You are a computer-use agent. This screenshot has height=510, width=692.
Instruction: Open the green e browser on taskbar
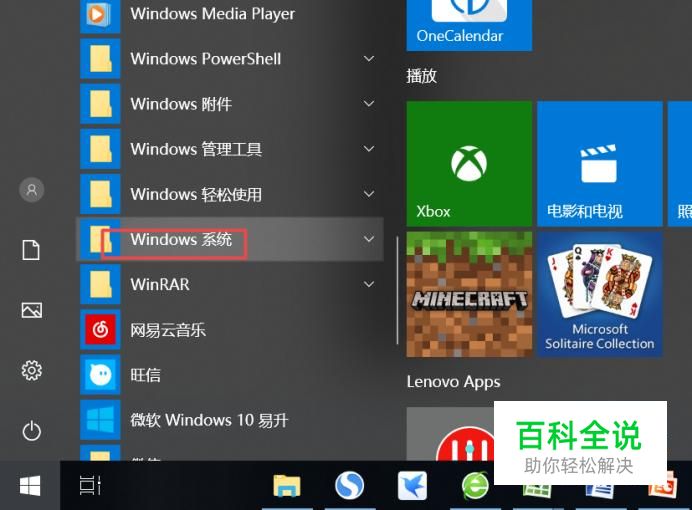pos(475,486)
